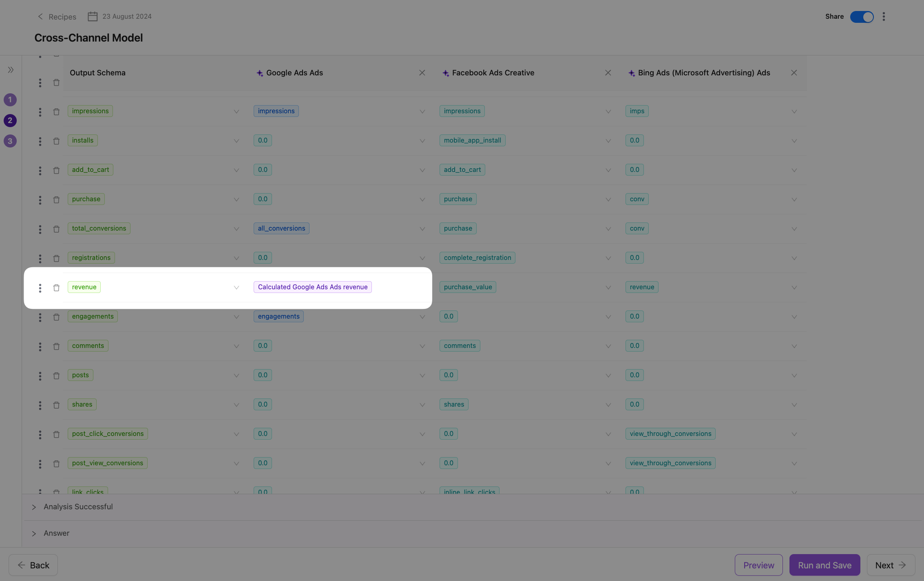Expand the Analysis Successful section
This screenshot has height=581, width=924.
[34, 507]
